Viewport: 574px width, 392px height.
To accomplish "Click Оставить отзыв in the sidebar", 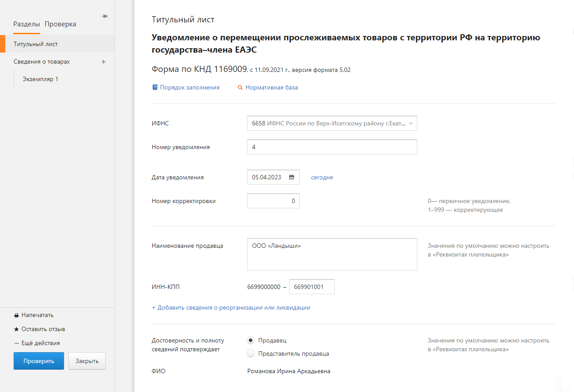I will point(43,329).
